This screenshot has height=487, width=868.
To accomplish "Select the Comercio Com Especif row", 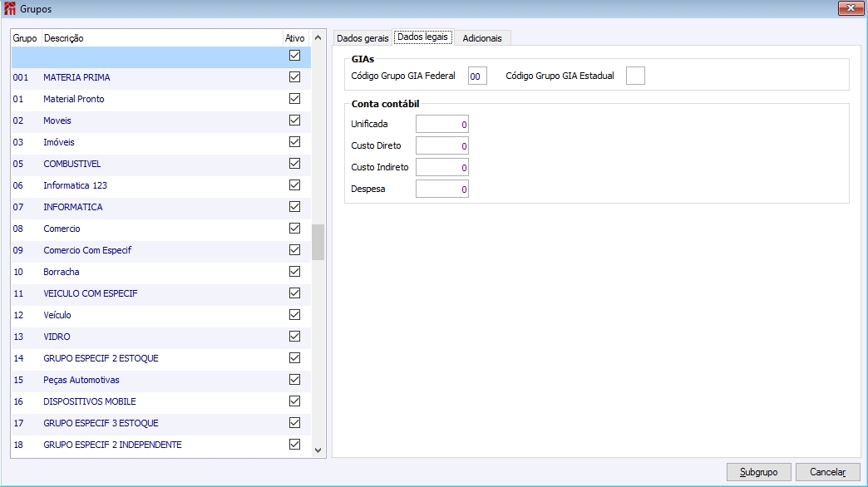I will 161,250.
